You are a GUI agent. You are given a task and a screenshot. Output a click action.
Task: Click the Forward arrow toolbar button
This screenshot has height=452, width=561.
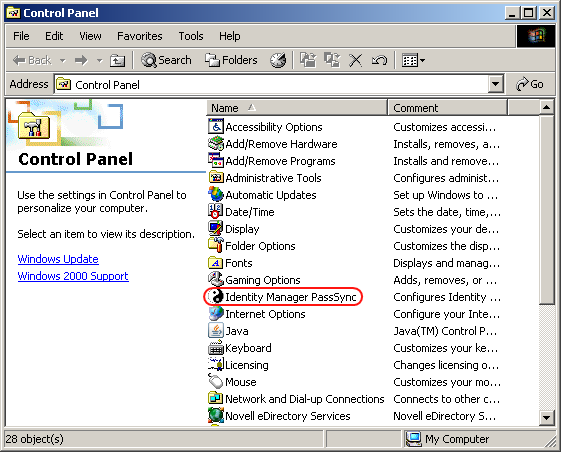click(81, 60)
